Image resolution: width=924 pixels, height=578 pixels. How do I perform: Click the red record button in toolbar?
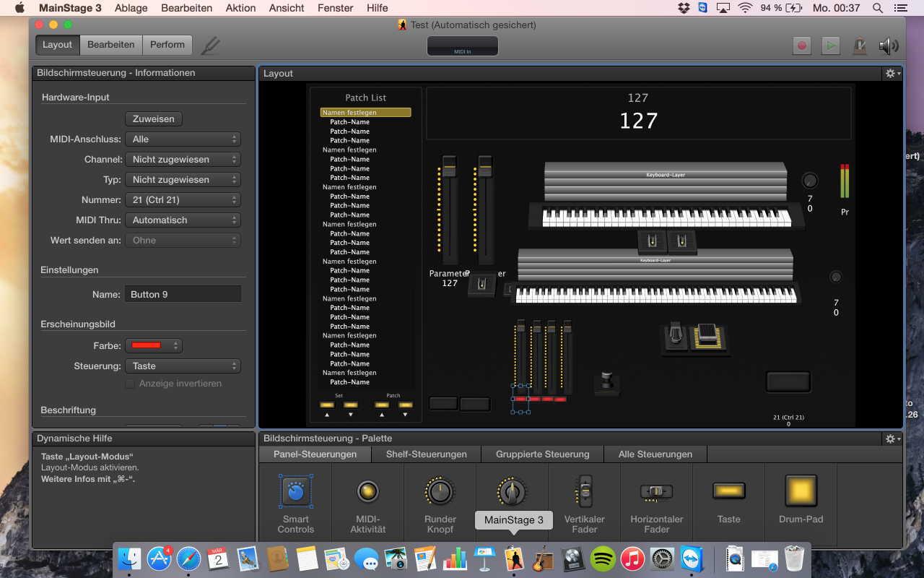802,45
